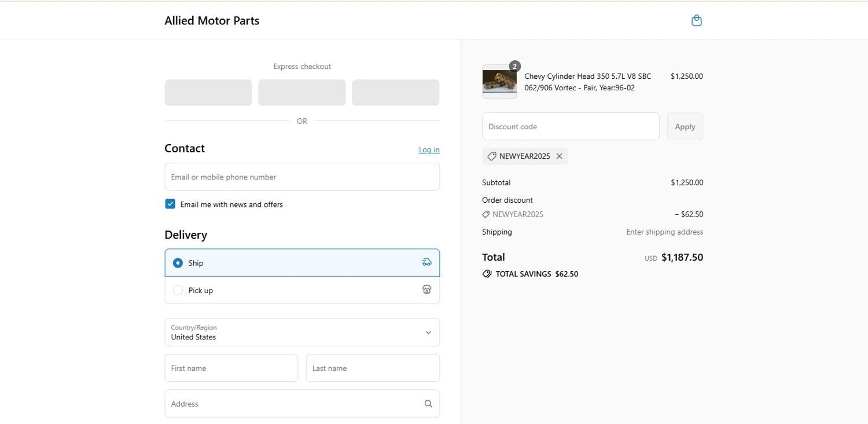
Task: Click the Apply discount button
Action: [685, 126]
